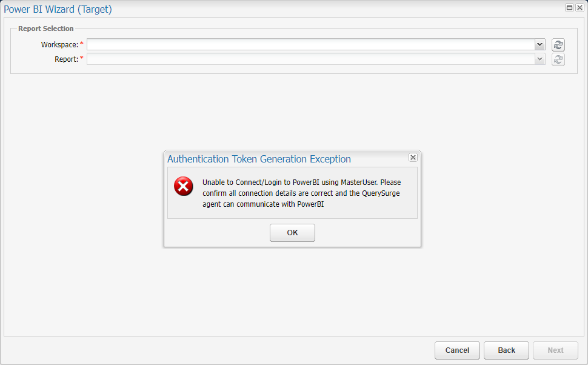Image resolution: width=588 pixels, height=365 pixels.
Task: Click inside the Workspace input field
Action: pos(311,44)
